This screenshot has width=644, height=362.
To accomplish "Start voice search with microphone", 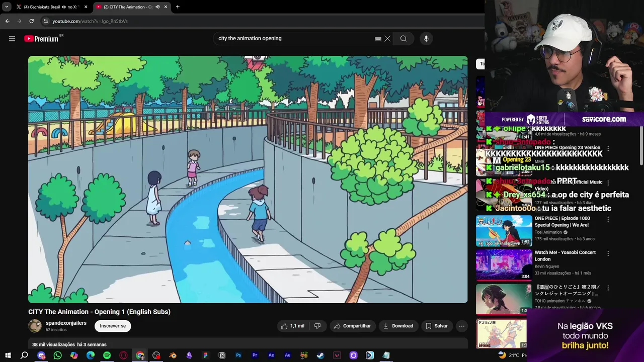I will (x=426, y=38).
